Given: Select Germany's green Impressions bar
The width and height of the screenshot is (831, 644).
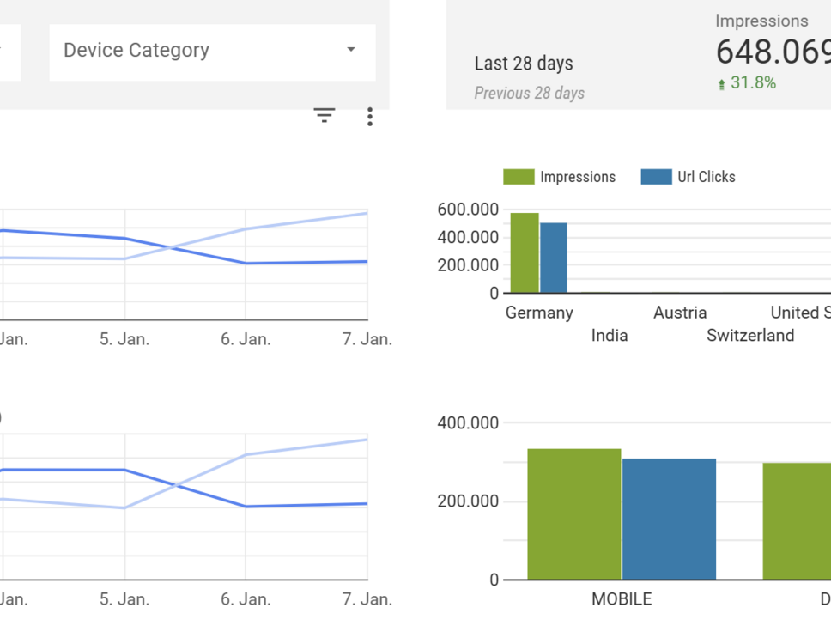Looking at the screenshot, I should tap(525, 253).
